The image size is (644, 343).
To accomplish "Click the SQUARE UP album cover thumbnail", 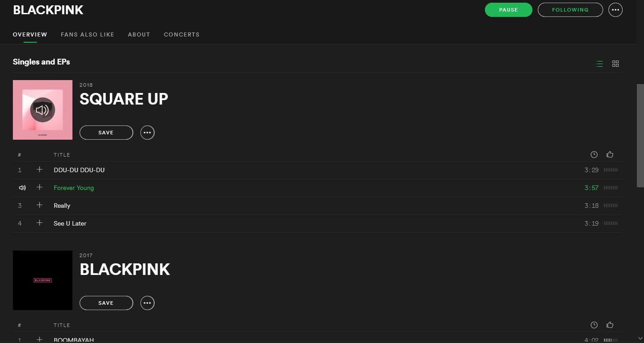I will coord(43,110).
